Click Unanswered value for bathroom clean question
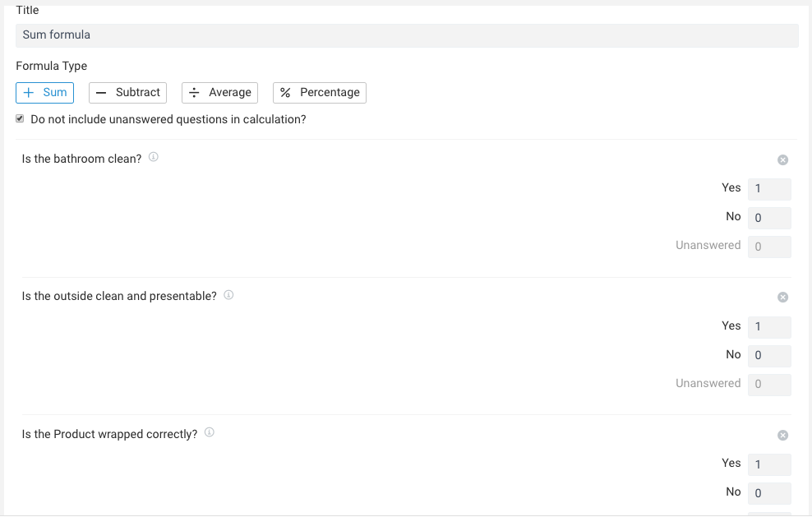 click(769, 247)
